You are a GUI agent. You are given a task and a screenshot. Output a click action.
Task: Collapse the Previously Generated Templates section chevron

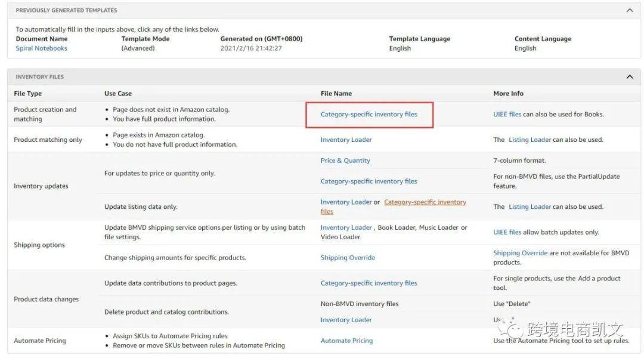click(x=630, y=10)
